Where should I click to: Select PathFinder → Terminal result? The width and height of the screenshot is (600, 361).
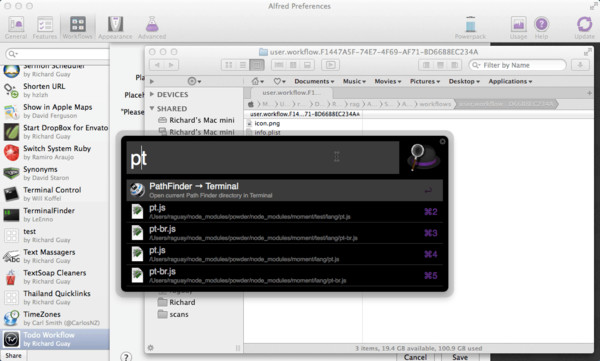[285, 190]
